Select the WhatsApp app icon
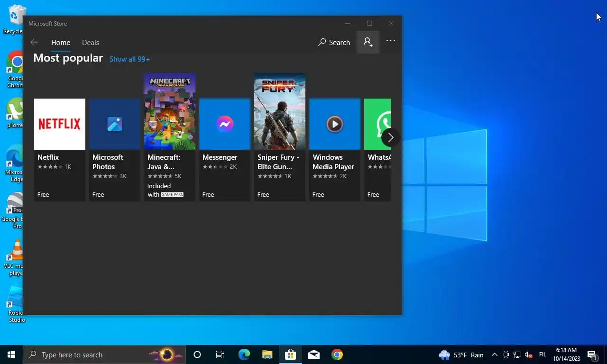Screen dimensions: 607x364 [x=377, y=124]
